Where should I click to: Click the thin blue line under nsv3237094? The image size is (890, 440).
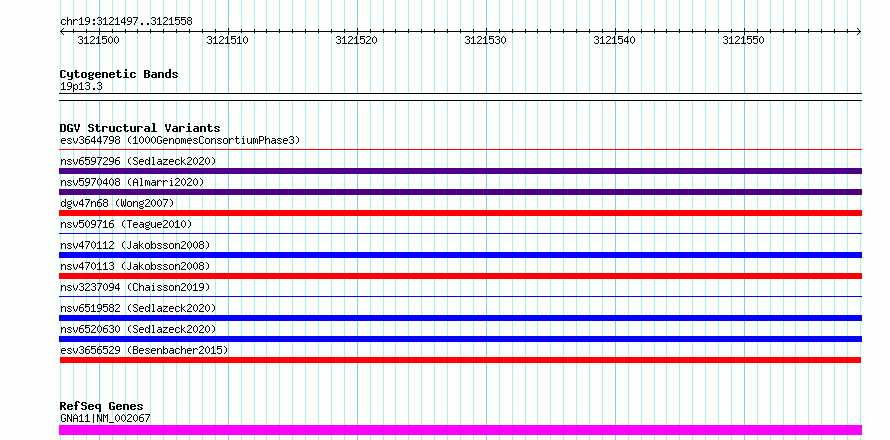tap(460, 296)
